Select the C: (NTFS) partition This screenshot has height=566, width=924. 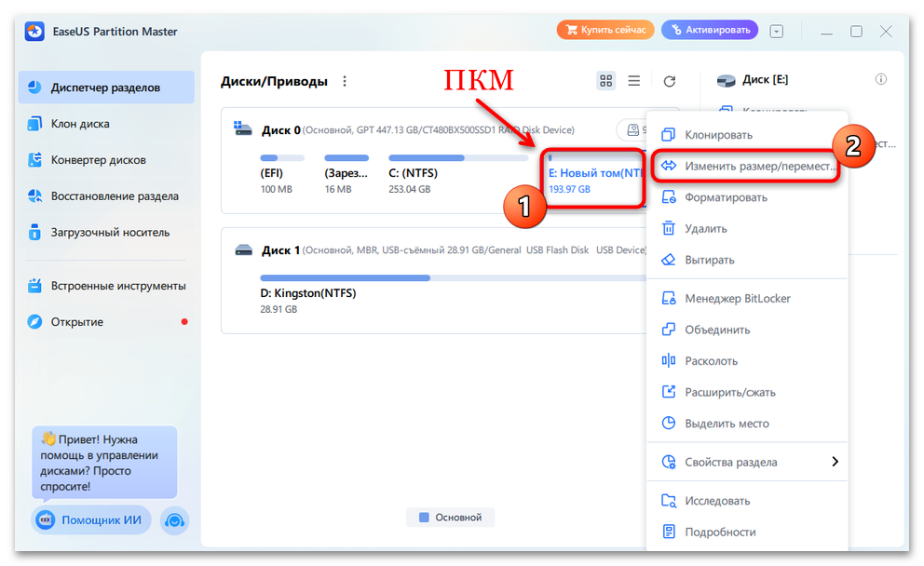[458, 175]
